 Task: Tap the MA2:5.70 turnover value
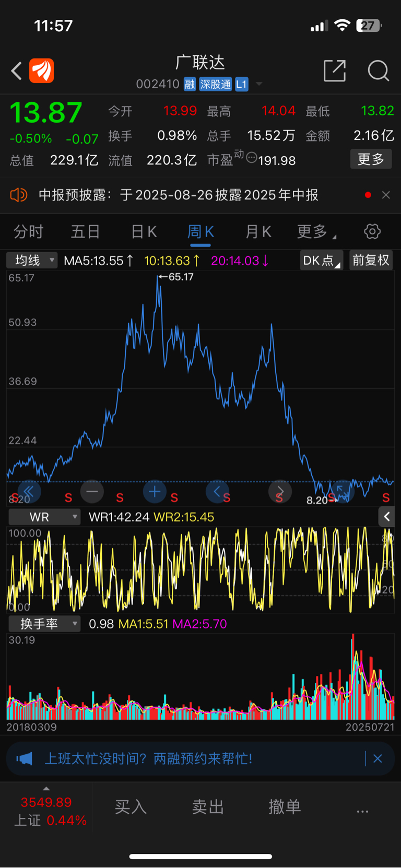(199, 624)
